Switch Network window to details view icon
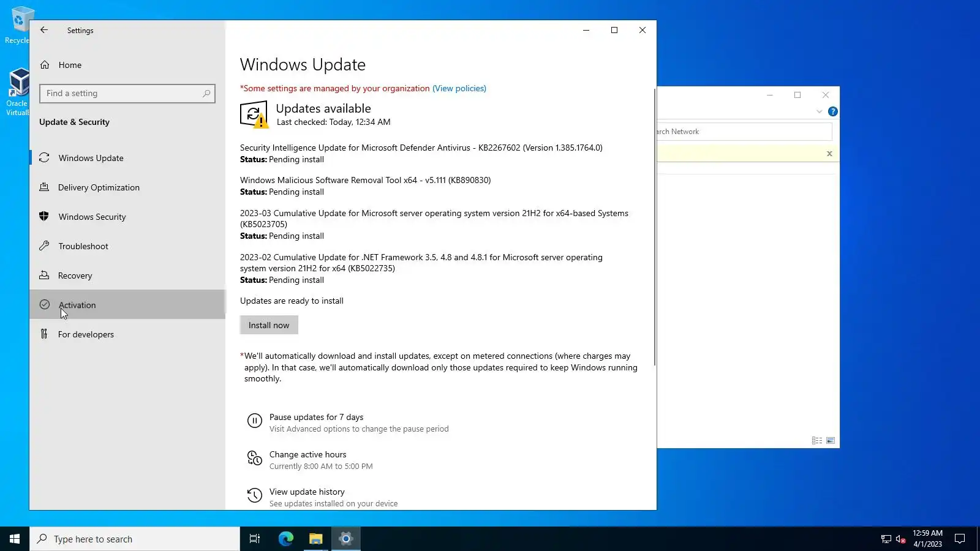The height and width of the screenshot is (551, 980). pyautogui.click(x=816, y=440)
